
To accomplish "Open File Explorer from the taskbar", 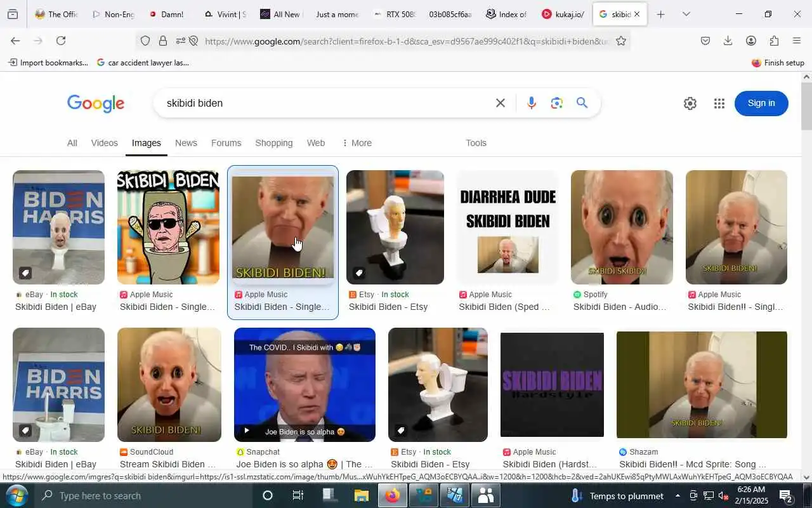I will click(x=361, y=495).
